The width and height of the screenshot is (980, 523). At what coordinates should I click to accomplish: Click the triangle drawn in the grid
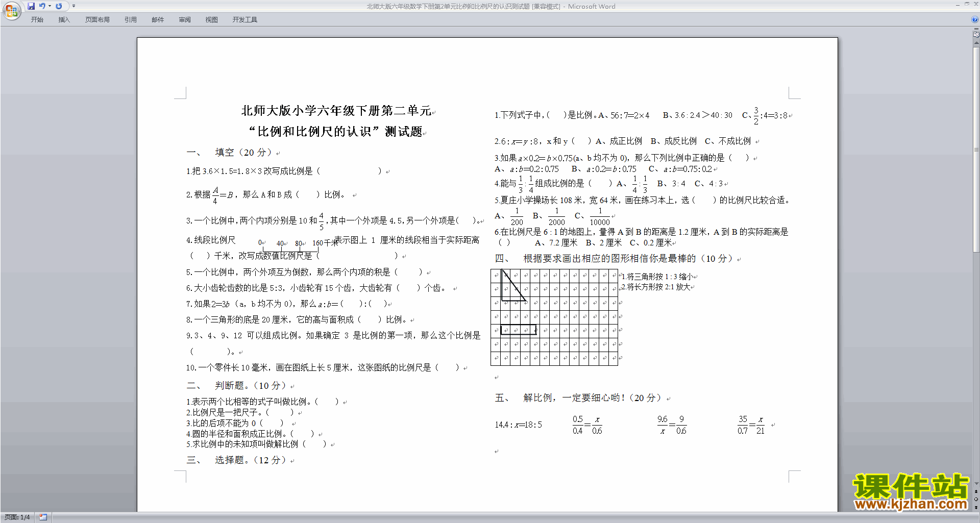click(x=513, y=285)
